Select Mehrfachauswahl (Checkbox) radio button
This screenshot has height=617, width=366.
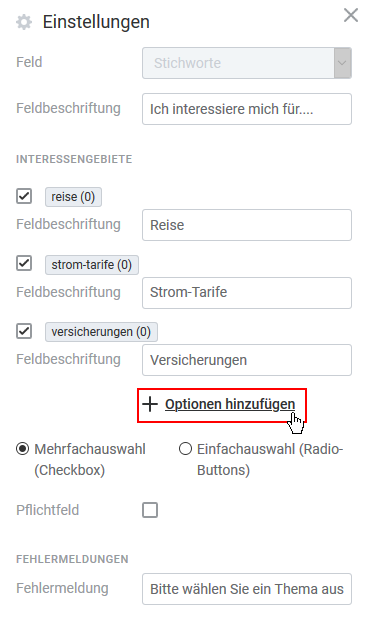coord(22,449)
